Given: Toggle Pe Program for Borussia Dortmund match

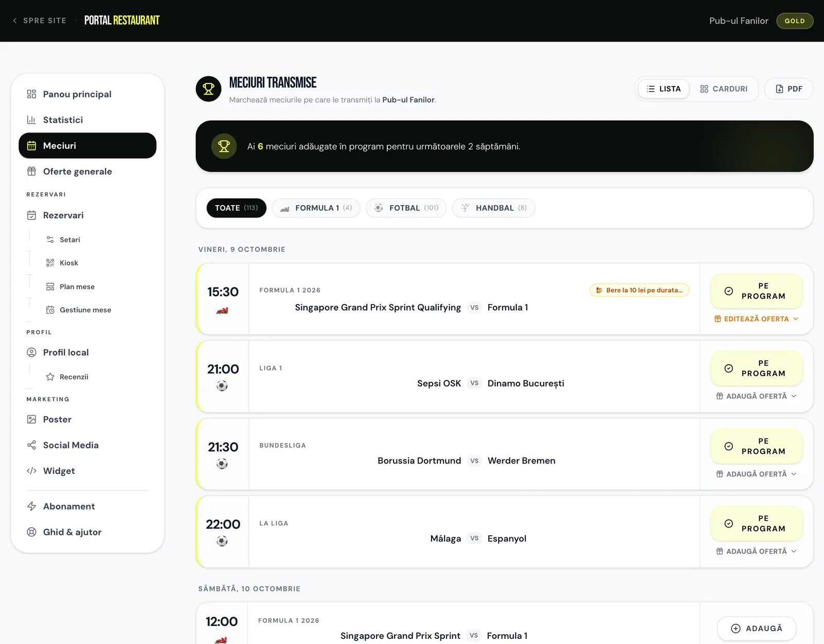Looking at the screenshot, I should [757, 446].
